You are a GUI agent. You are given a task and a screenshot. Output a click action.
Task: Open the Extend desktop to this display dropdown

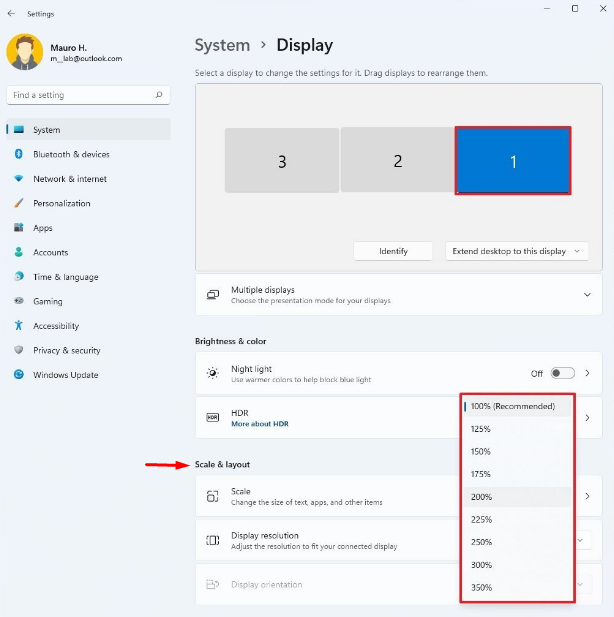[517, 251]
